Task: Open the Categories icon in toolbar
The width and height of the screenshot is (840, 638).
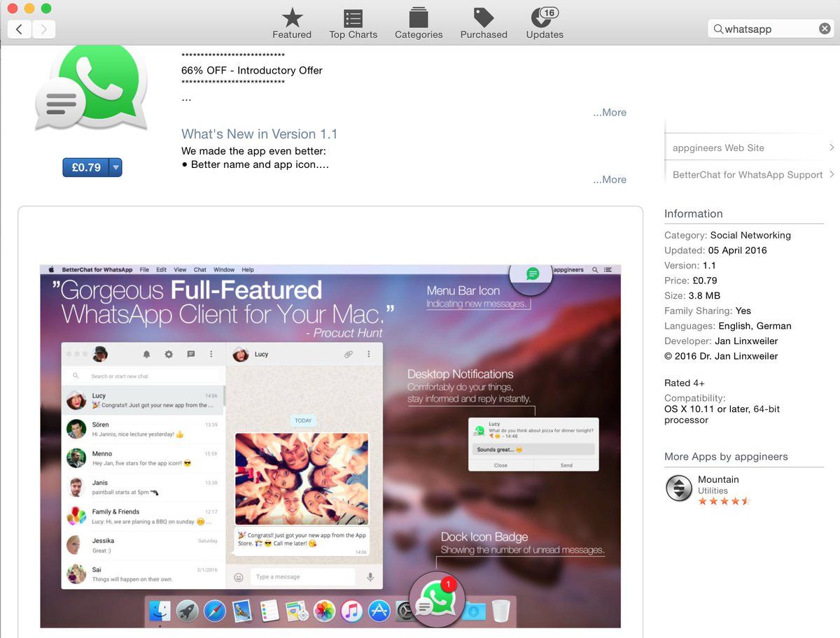Action: (x=419, y=19)
